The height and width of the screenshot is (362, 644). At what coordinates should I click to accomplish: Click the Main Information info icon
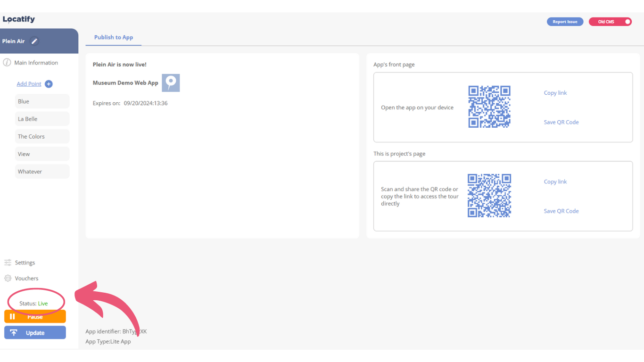pos(7,63)
